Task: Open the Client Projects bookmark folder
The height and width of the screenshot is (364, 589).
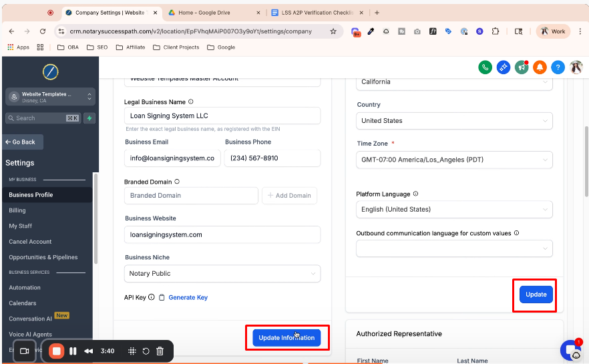Action: pos(176,47)
